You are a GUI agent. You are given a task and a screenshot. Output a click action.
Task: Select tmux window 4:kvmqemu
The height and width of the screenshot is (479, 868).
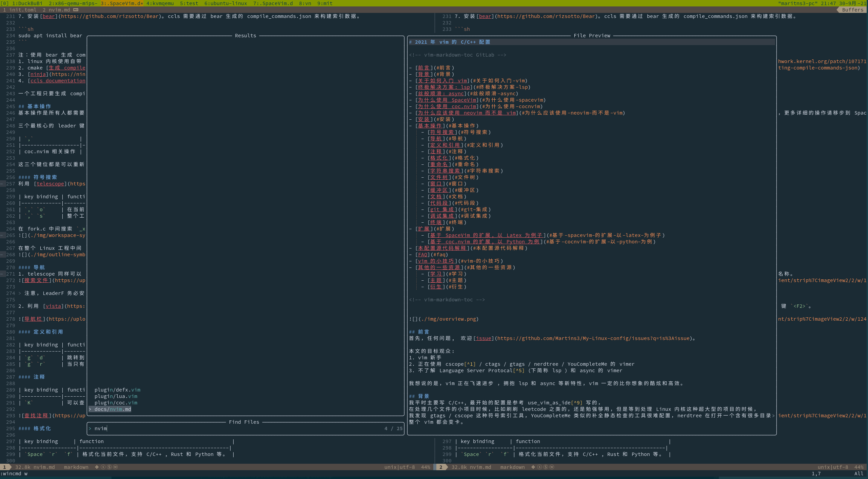point(160,3)
